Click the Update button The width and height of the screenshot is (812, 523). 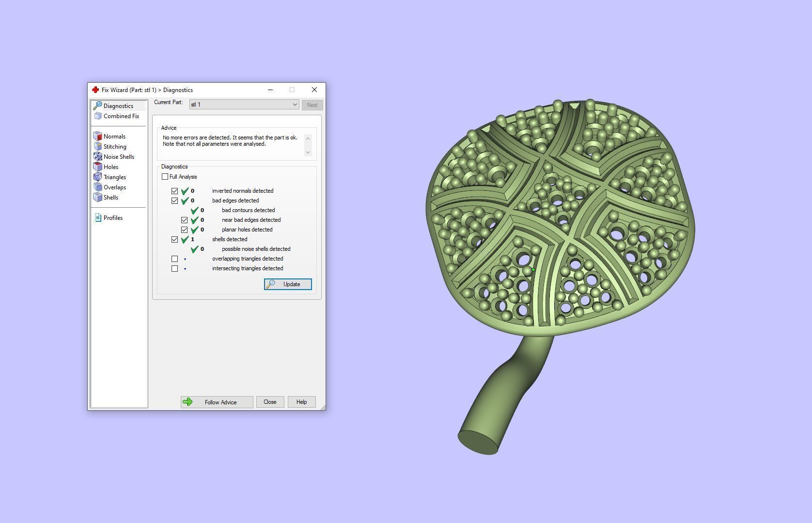point(288,284)
